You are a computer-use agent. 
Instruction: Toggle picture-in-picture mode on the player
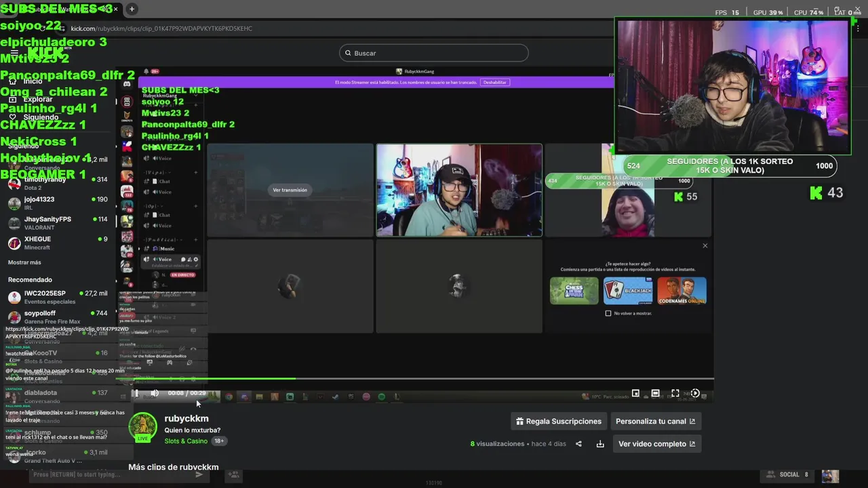pyautogui.click(x=635, y=393)
